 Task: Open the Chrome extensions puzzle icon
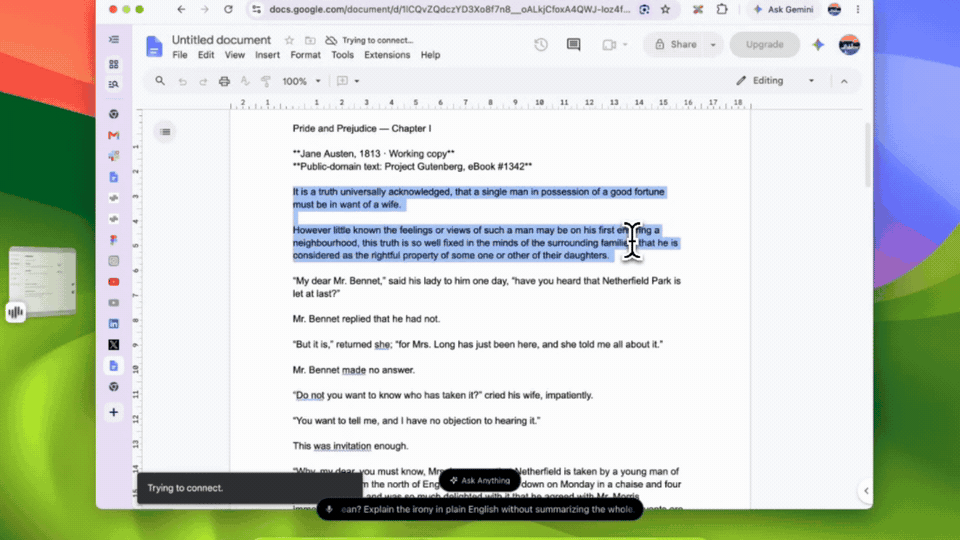(x=722, y=9)
